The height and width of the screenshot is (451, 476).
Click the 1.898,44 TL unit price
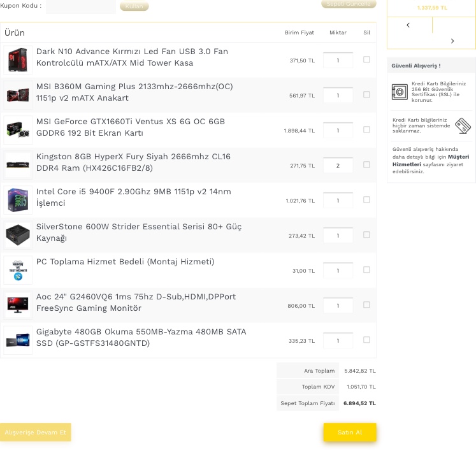click(x=299, y=131)
